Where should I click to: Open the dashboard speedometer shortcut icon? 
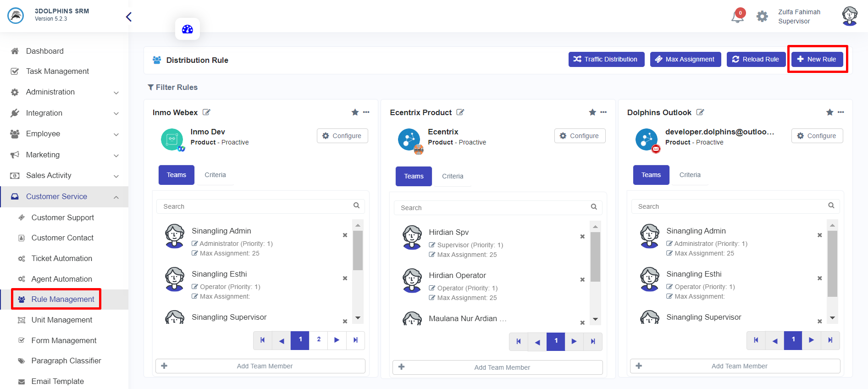pyautogui.click(x=188, y=29)
